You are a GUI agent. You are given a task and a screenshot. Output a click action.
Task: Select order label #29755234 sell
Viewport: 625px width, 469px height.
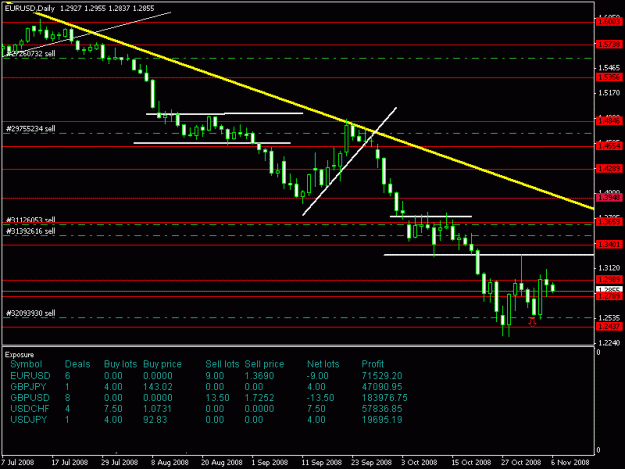31,129
